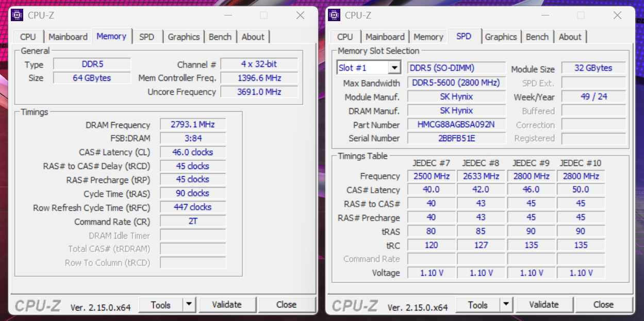Click the 3691.0 MHz uncore frequency value
The height and width of the screenshot is (321, 644).
pyautogui.click(x=259, y=92)
